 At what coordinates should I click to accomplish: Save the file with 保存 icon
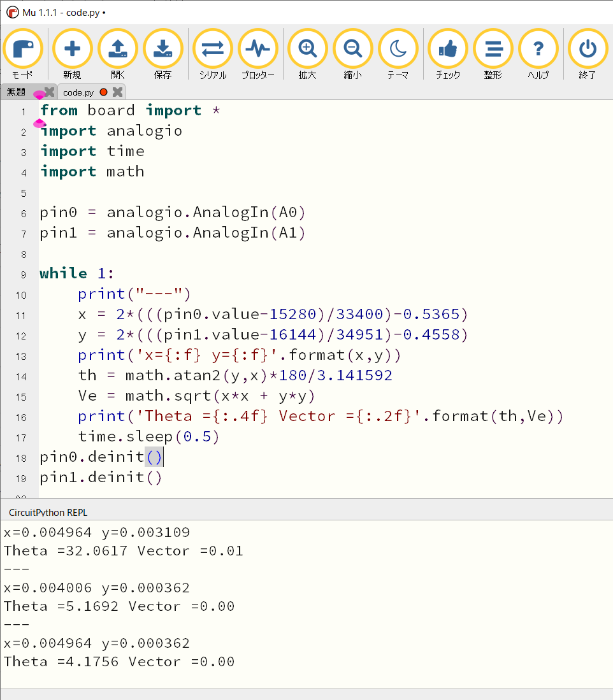coord(162,50)
